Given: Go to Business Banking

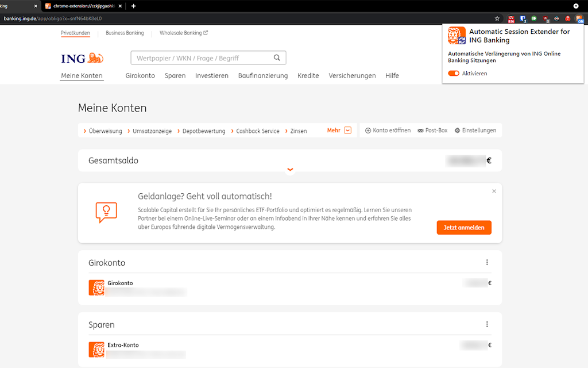Looking at the screenshot, I should point(125,33).
